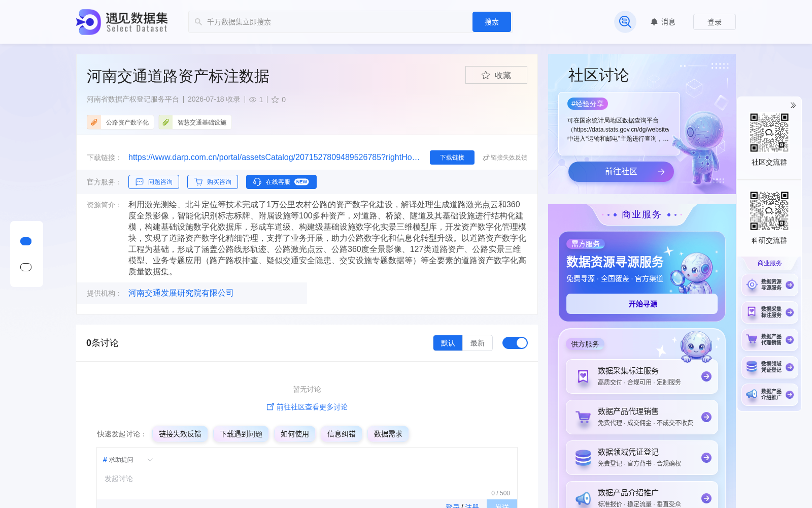Click arrow on 数据产品介绍推广 card
This screenshot has width=812, height=508.
[706, 498]
